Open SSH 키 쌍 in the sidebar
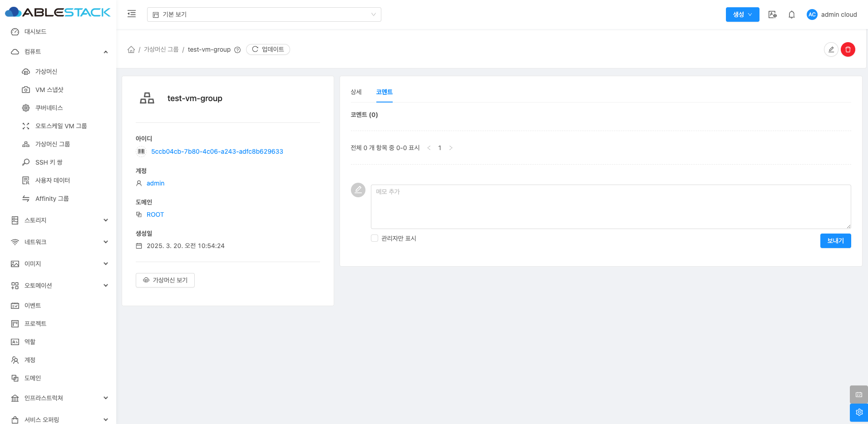Image resolution: width=868 pixels, height=424 pixels. (58, 162)
